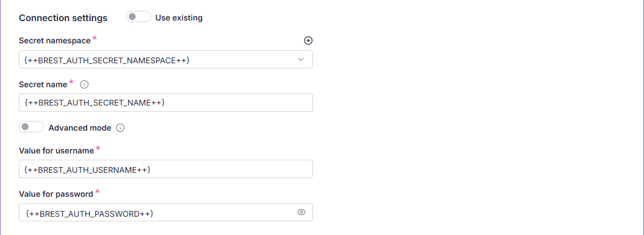
Task: Click the Connection settings heading
Action: [63, 18]
